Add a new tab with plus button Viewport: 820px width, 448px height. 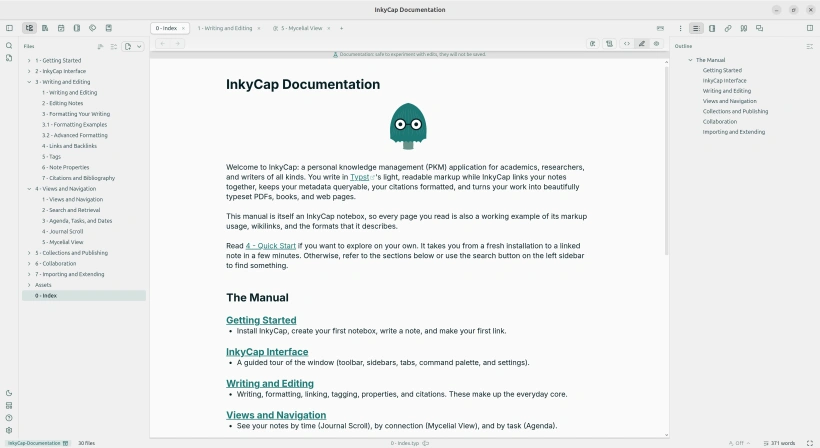pyautogui.click(x=341, y=28)
